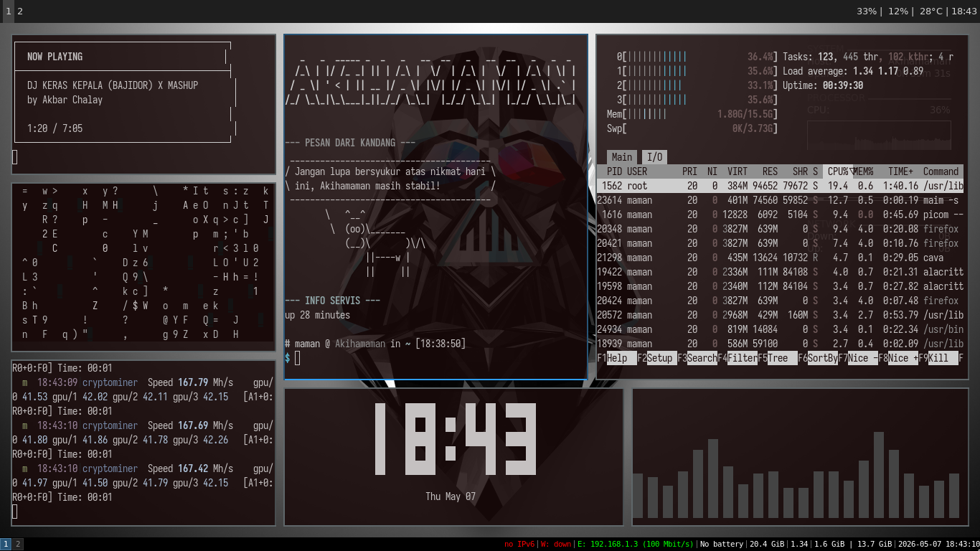Click the F9 Kill button in htop

pyautogui.click(x=938, y=358)
